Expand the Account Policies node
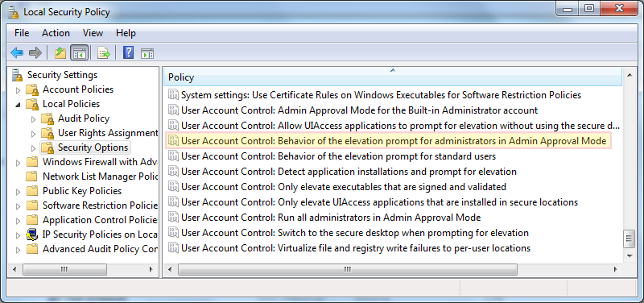Image resolution: width=644 pixels, height=303 pixels. click(18, 90)
